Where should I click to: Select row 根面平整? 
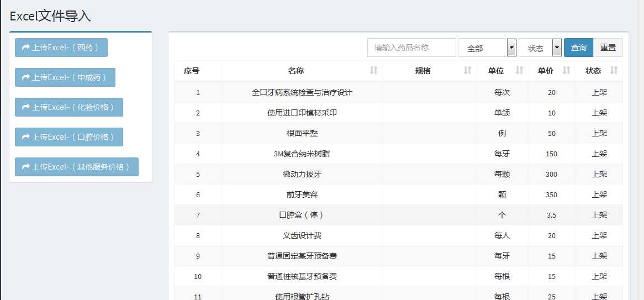click(x=398, y=134)
